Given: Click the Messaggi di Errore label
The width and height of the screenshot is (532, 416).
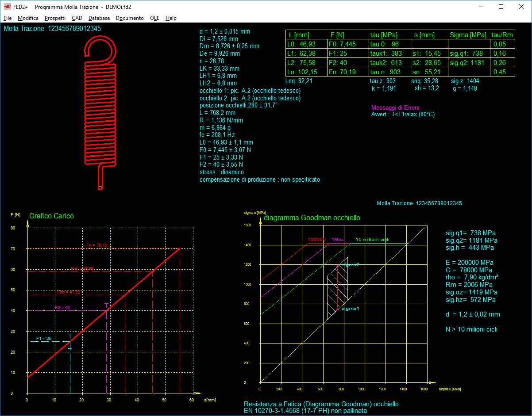Looking at the screenshot, I should tap(395, 107).
